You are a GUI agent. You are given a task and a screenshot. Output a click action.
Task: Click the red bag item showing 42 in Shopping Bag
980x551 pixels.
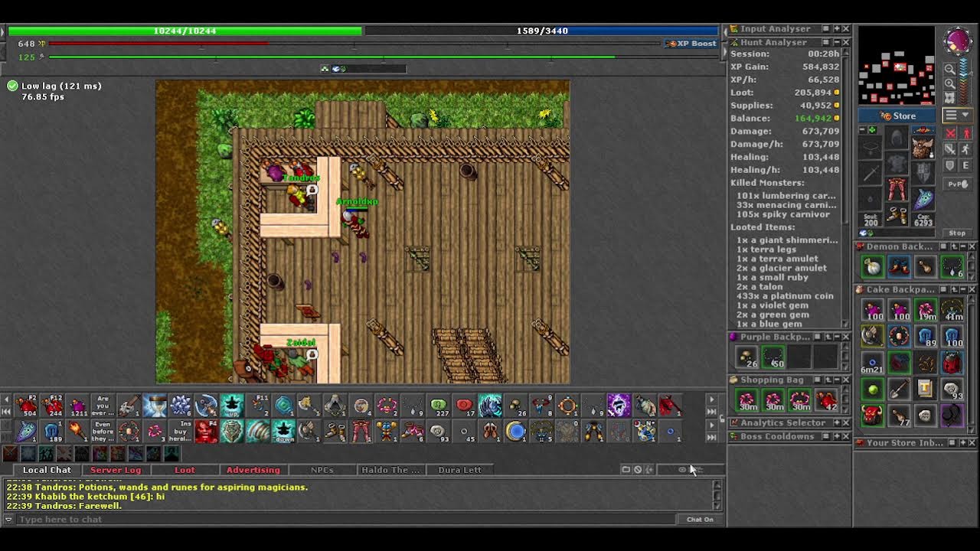(827, 399)
